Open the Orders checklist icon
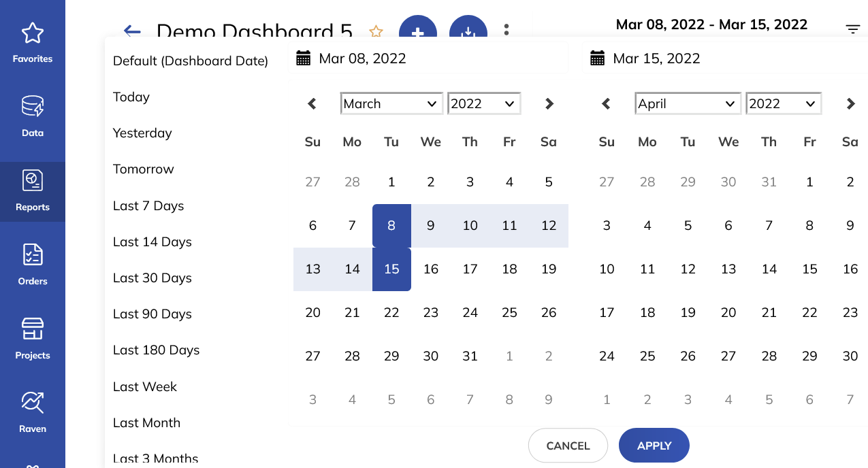The height and width of the screenshot is (468, 868). click(33, 254)
